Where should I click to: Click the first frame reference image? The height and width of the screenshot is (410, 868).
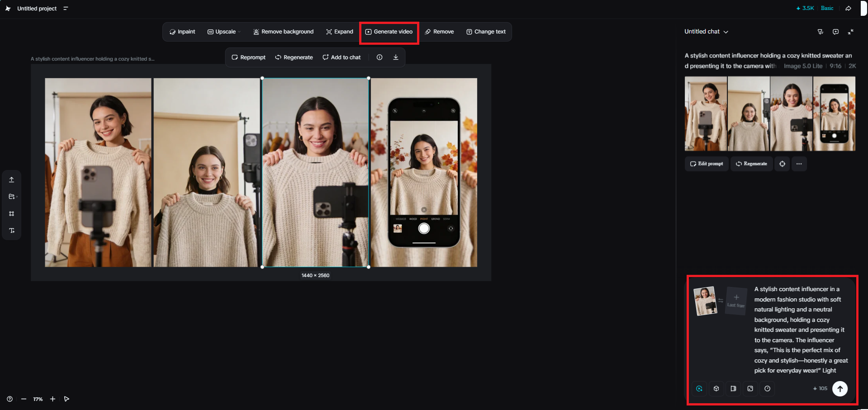pos(705,301)
